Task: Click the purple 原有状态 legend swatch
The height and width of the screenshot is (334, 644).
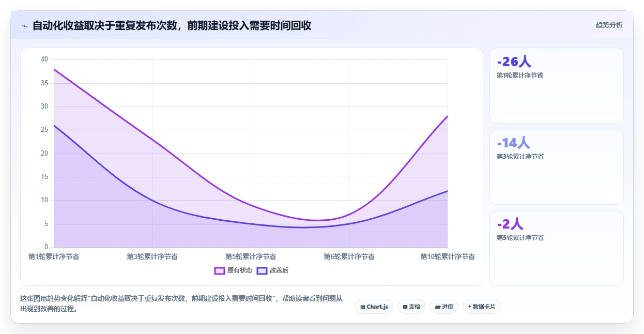Action: click(x=220, y=270)
